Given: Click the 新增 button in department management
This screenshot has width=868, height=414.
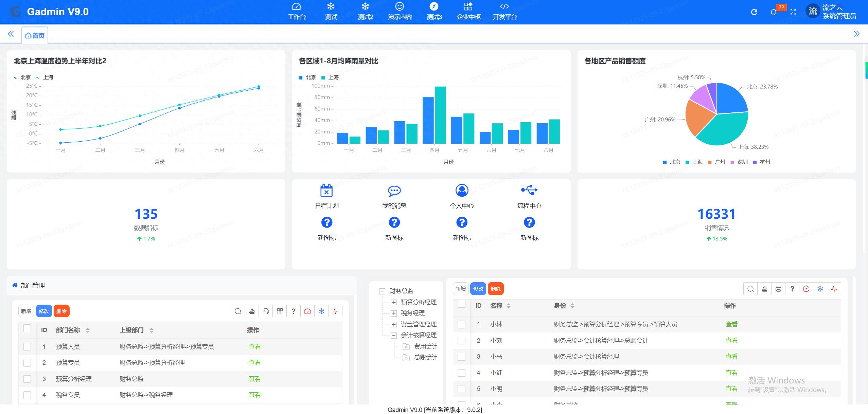Looking at the screenshot, I should coord(26,311).
